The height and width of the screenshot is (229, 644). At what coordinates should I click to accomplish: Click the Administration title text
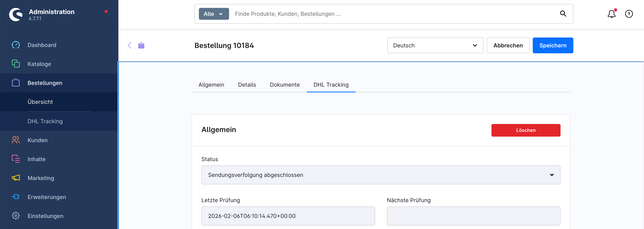[51, 12]
